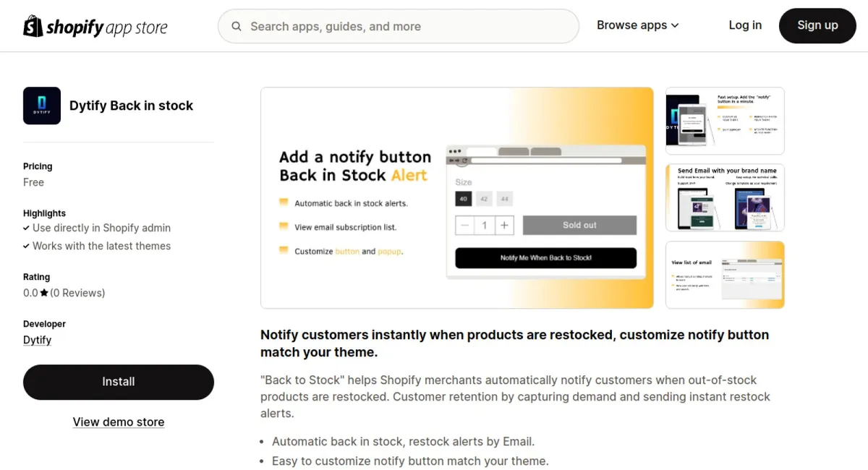Click the Works with the latest themes checkmark

27,246
